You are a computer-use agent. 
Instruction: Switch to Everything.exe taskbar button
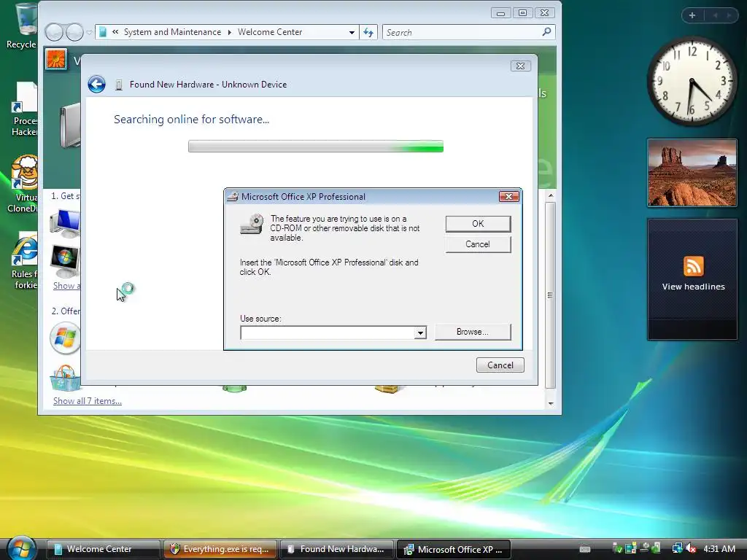click(x=220, y=549)
